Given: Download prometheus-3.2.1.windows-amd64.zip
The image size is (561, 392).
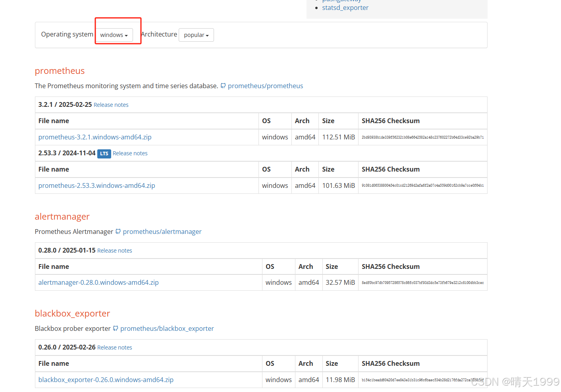Looking at the screenshot, I should click(x=95, y=137).
